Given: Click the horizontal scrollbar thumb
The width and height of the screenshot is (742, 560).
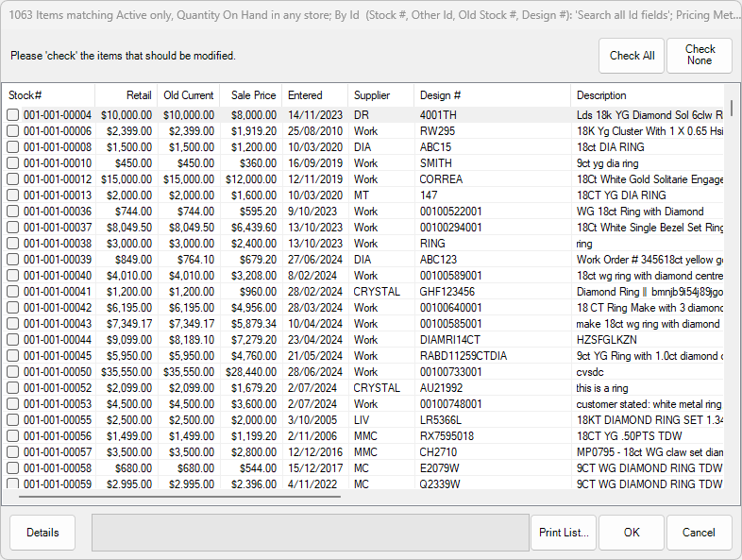Looking at the screenshot, I should (179, 497).
